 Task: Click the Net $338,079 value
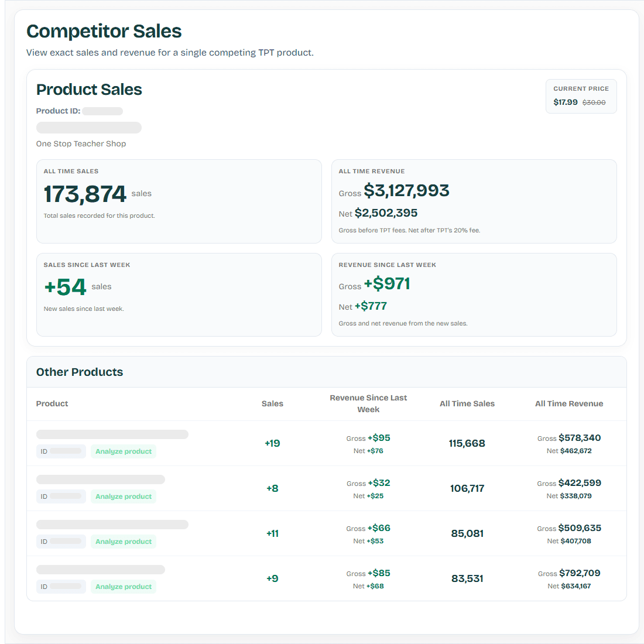click(x=569, y=496)
